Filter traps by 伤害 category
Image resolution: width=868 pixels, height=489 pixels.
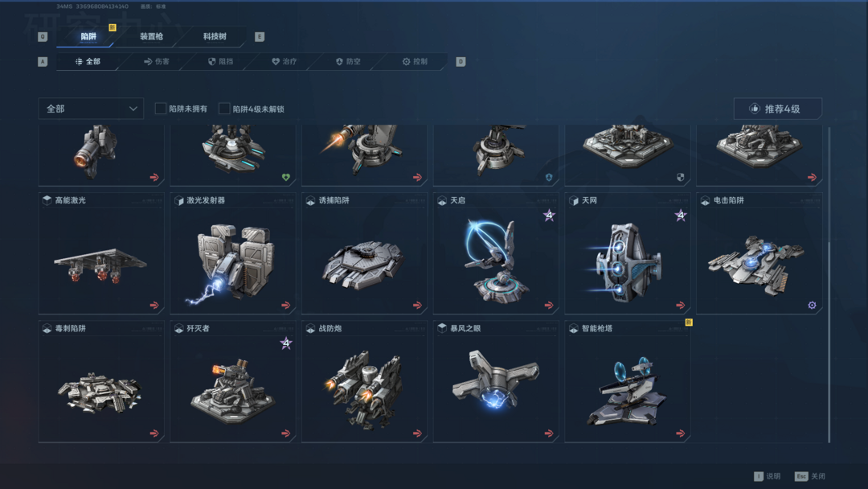click(157, 61)
